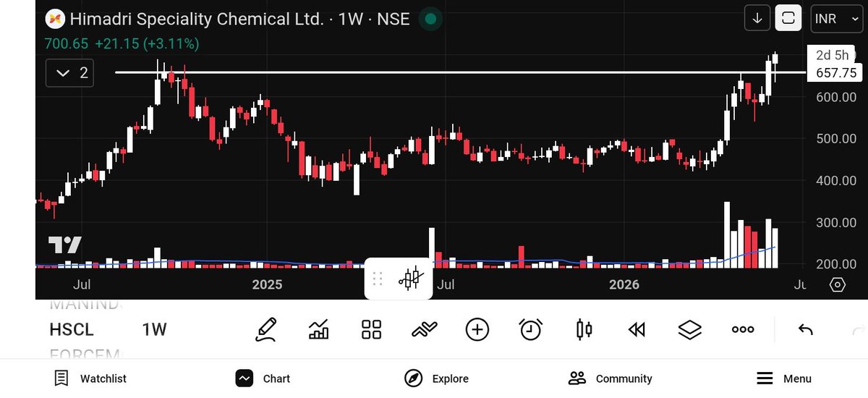Open the object tree layers icon

coord(690,330)
